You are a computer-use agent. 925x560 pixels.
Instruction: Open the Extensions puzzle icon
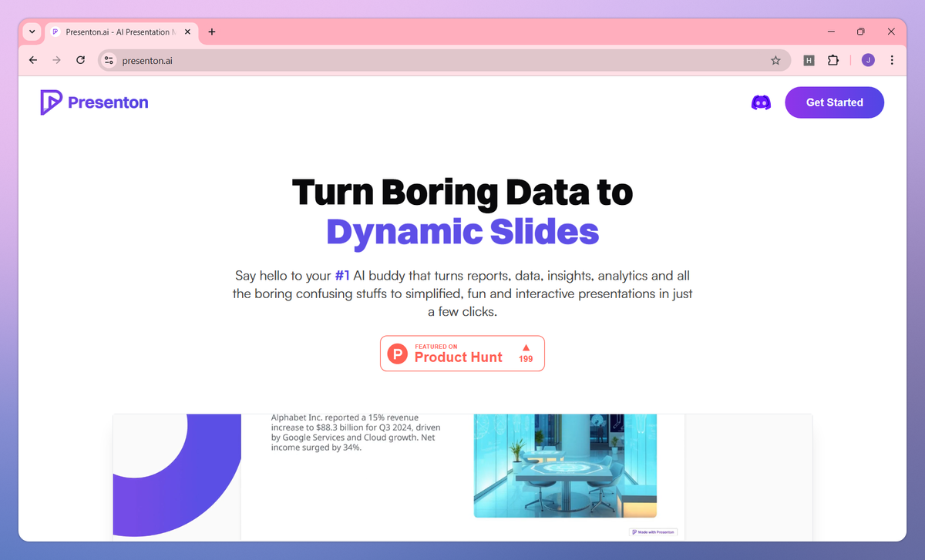(833, 60)
